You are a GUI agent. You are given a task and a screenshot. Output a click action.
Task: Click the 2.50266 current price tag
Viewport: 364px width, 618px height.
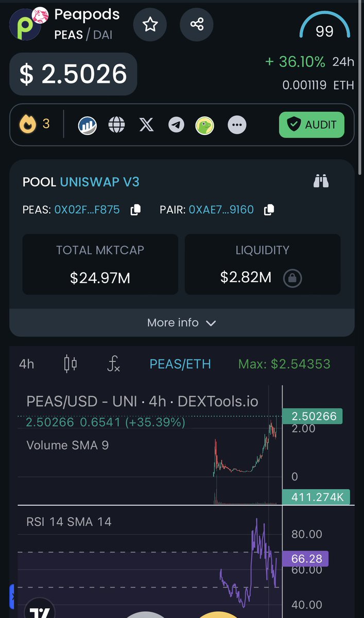pyautogui.click(x=314, y=416)
